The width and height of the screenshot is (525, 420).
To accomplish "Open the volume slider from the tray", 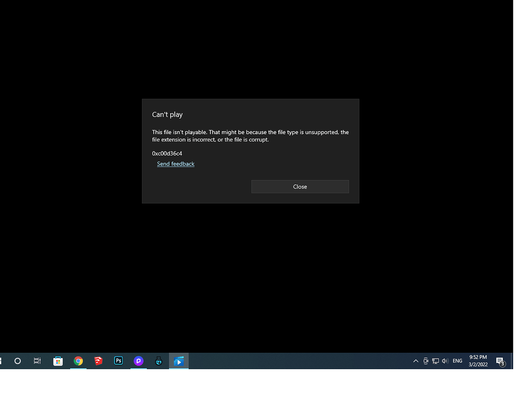I will (445, 361).
